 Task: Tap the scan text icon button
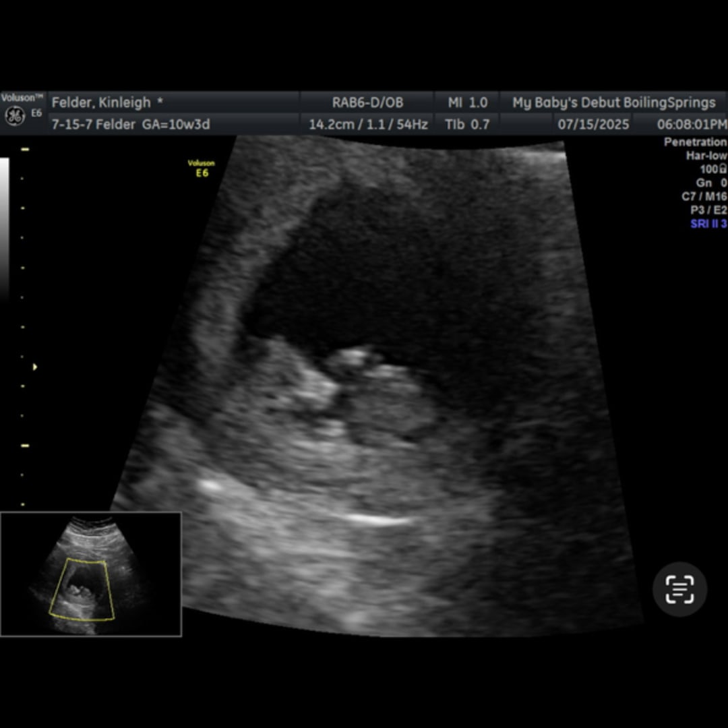point(679,589)
